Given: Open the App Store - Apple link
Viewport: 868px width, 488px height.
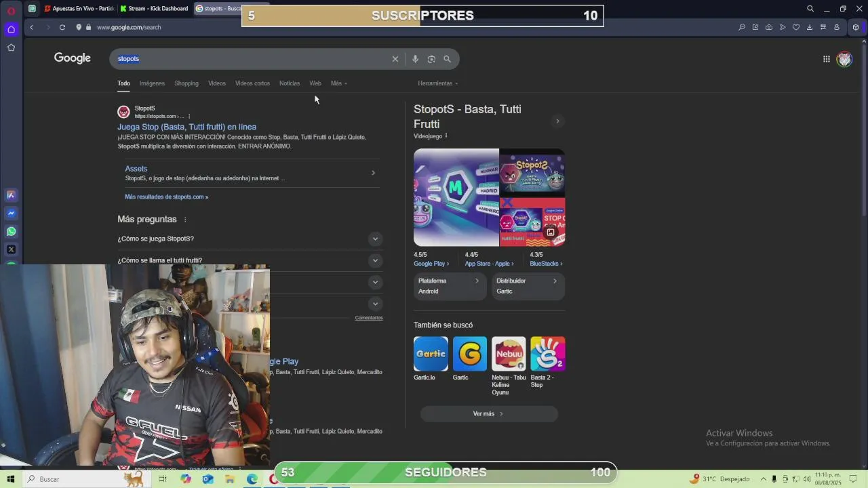Looking at the screenshot, I should 489,264.
